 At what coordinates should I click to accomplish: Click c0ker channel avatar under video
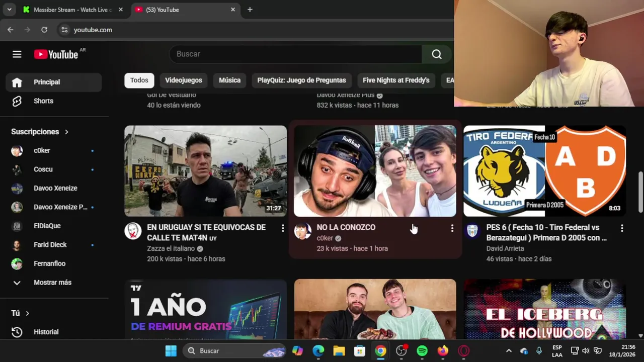pos(303,231)
